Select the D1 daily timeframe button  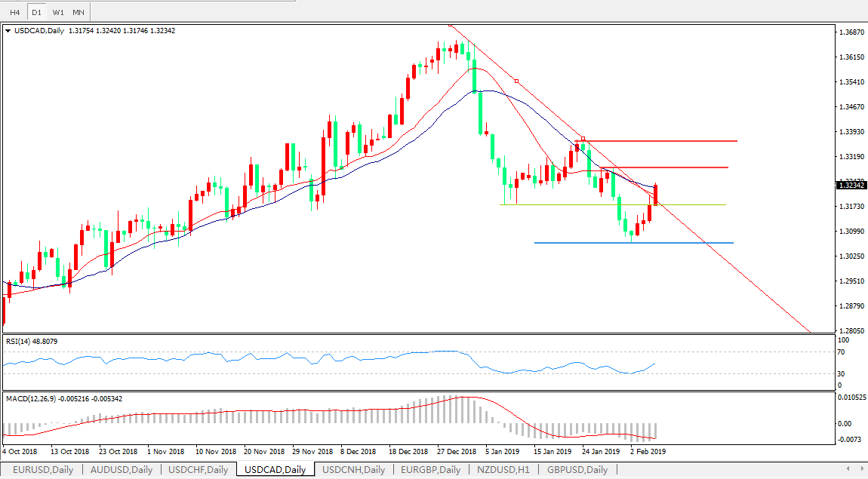coord(36,12)
